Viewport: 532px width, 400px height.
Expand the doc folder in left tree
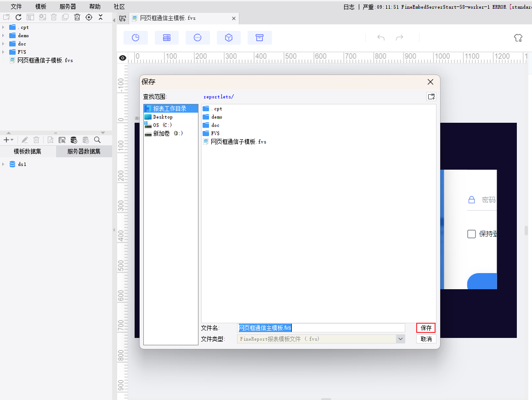tap(3, 44)
